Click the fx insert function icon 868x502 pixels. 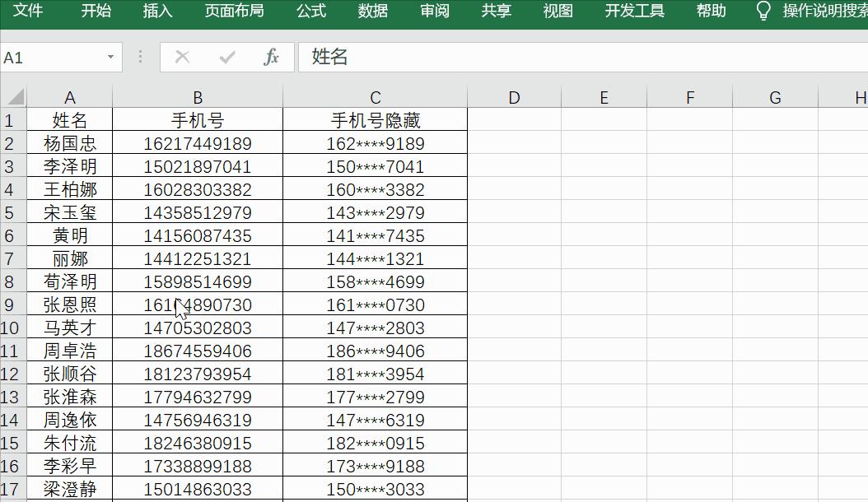click(272, 58)
